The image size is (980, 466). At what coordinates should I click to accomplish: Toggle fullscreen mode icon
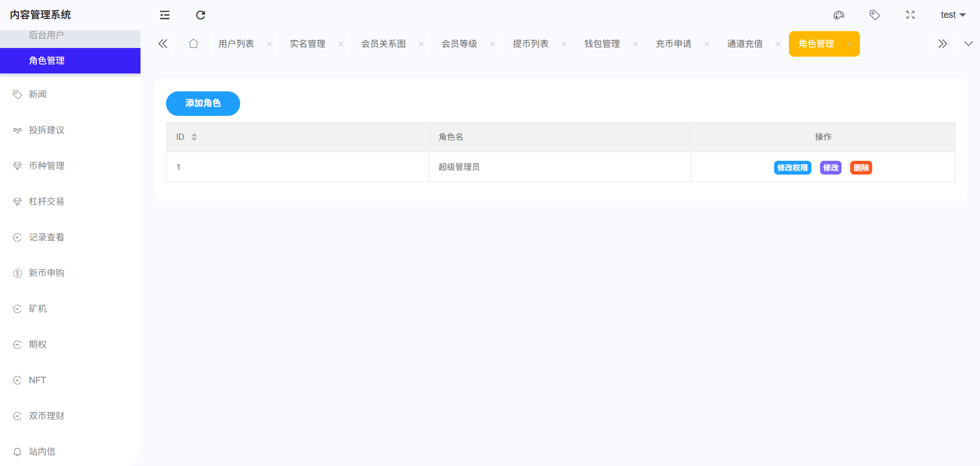click(910, 15)
